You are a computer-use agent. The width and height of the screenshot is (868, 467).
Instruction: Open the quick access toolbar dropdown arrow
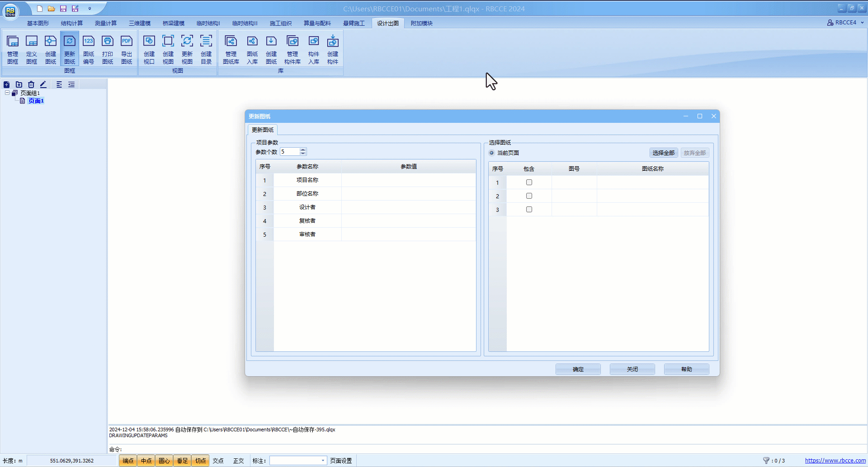tap(90, 9)
